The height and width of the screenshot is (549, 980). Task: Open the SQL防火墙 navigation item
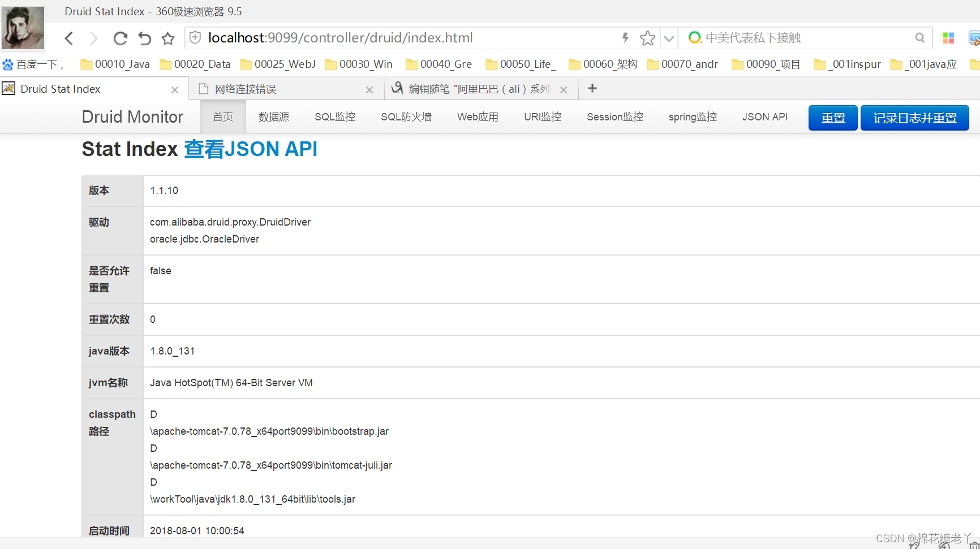pos(406,116)
